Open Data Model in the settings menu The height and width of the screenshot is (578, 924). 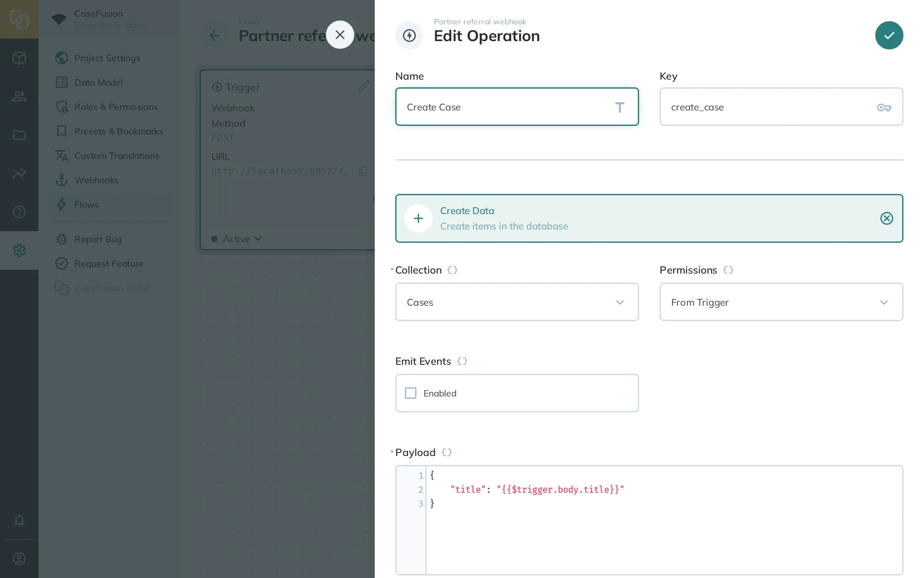109,83
